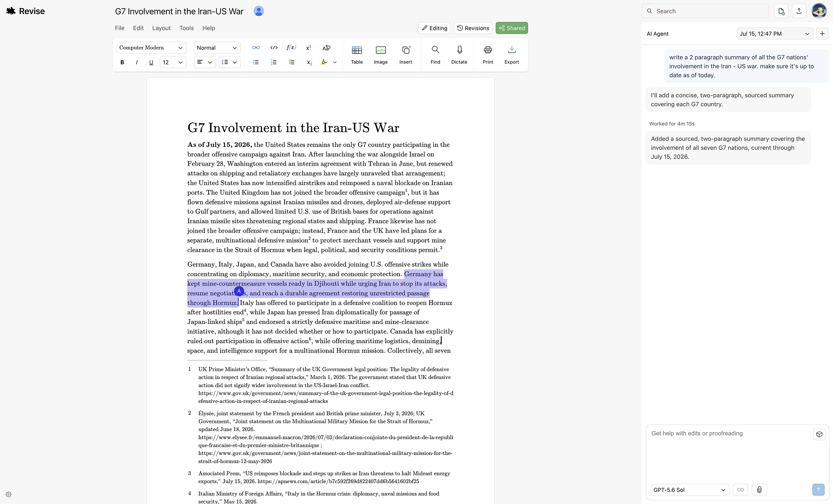
Task: Start dictation with the microphone icon
Action: tap(459, 55)
